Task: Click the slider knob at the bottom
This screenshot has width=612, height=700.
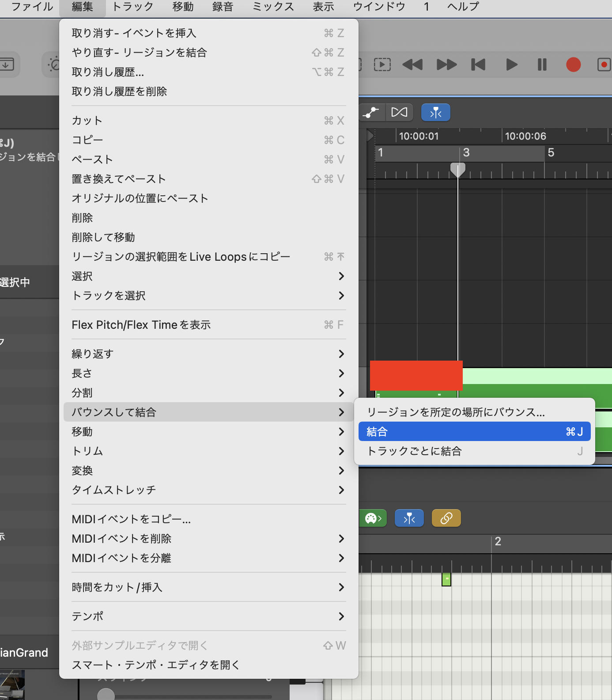Action: point(106,695)
